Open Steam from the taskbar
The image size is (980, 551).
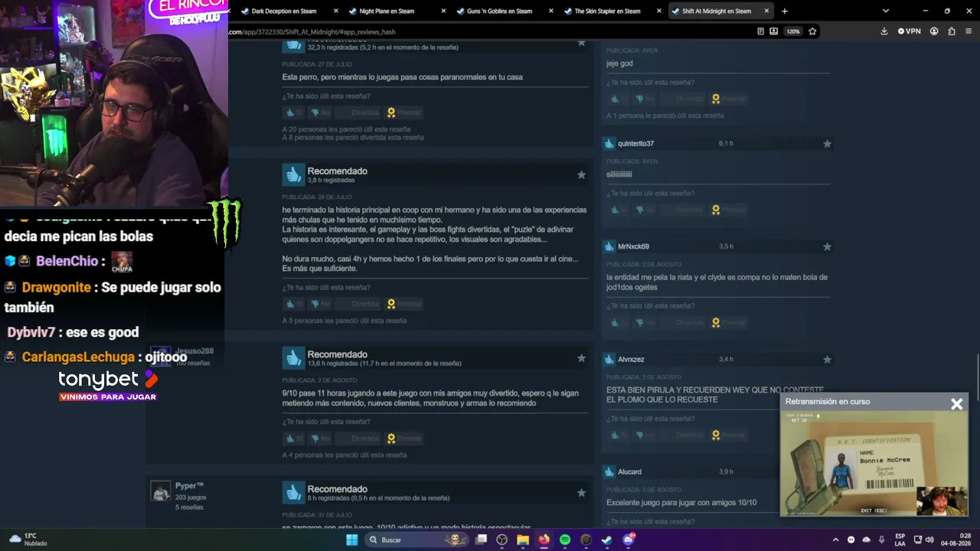[606, 540]
